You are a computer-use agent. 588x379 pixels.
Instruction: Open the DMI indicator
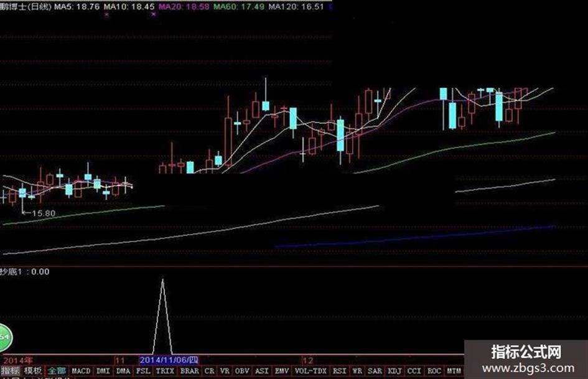click(103, 371)
